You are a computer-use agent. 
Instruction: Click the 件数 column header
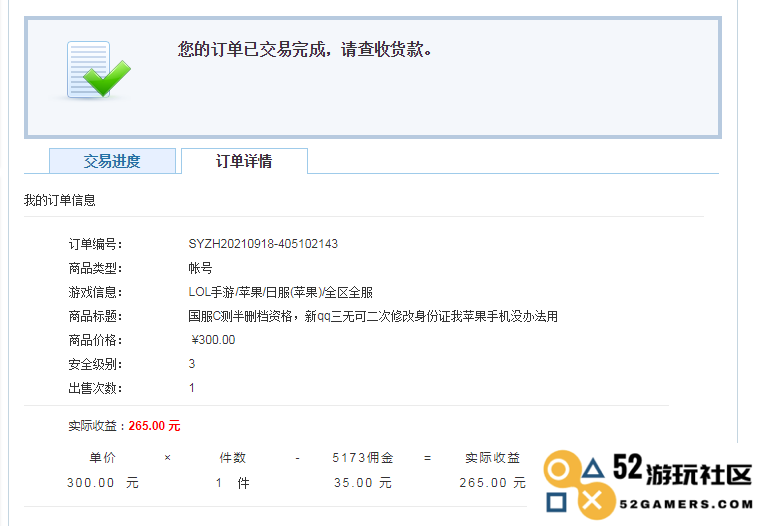coord(233,458)
